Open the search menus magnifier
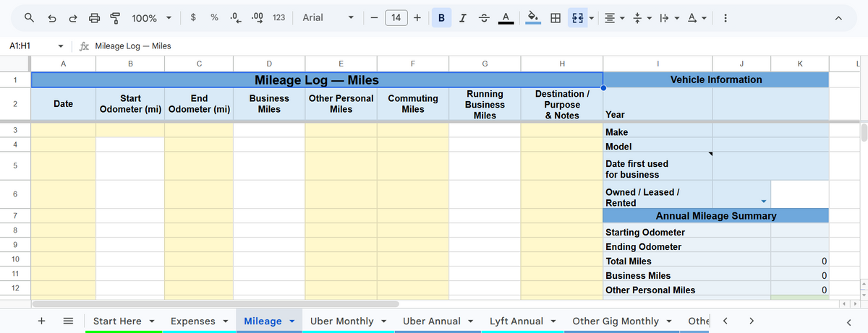The height and width of the screenshot is (333, 868). click(x=28, y=17)
